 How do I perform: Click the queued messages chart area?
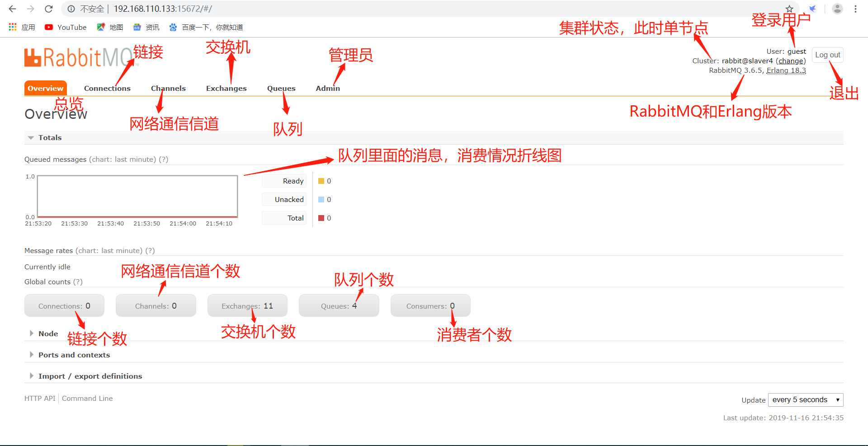[x=137, y=196]
